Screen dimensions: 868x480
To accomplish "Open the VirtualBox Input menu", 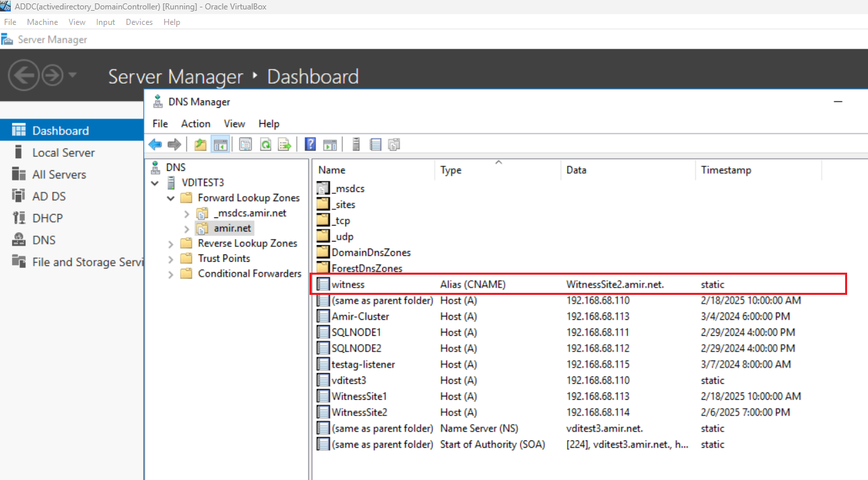I will 106,22.
